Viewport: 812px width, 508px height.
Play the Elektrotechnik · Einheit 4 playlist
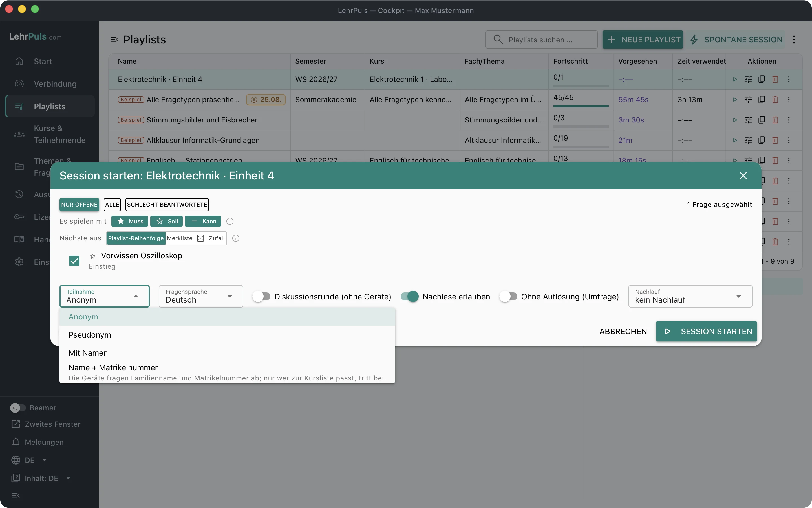pos(735,79)
